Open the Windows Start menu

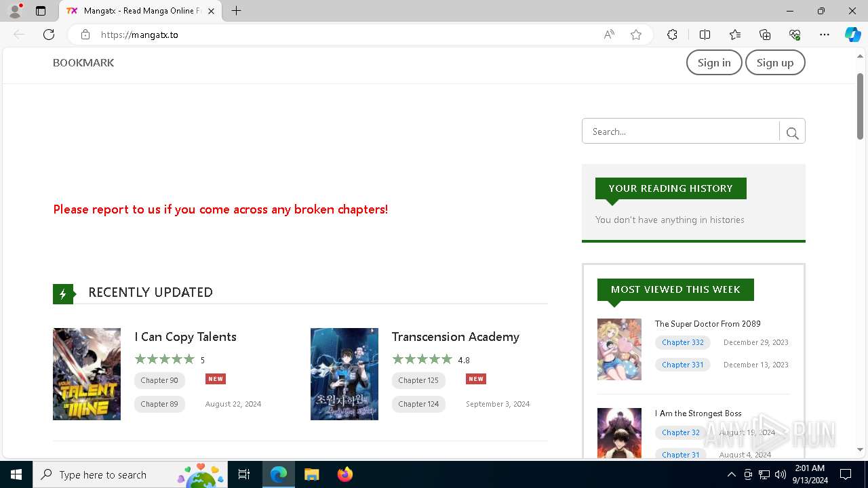[x=16, y=474]
